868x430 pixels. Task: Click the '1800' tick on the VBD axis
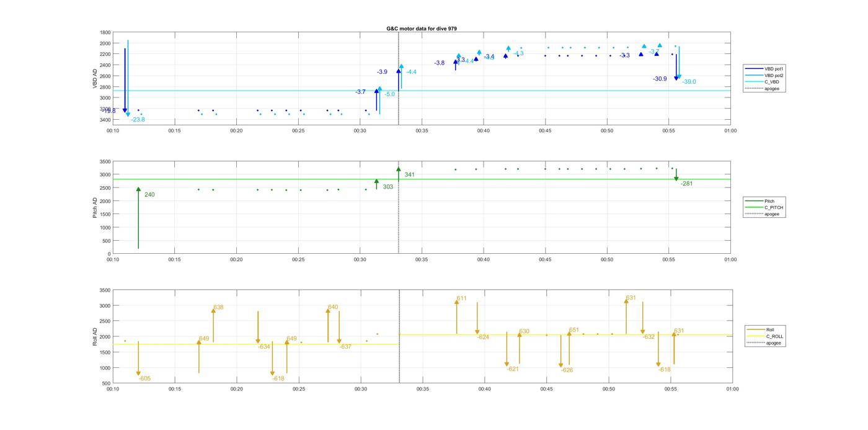105,32
